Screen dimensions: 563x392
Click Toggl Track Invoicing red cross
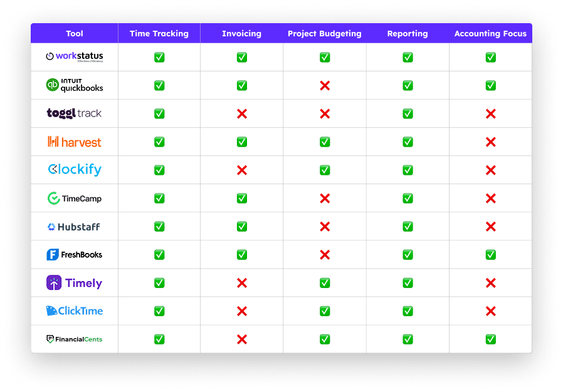pyautogui.click(x=242, y=114)
